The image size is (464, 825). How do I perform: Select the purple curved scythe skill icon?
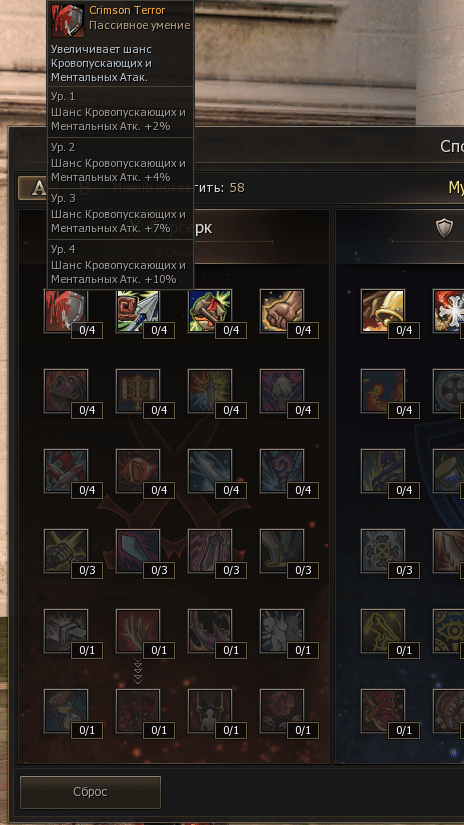(x=210, y=631)
